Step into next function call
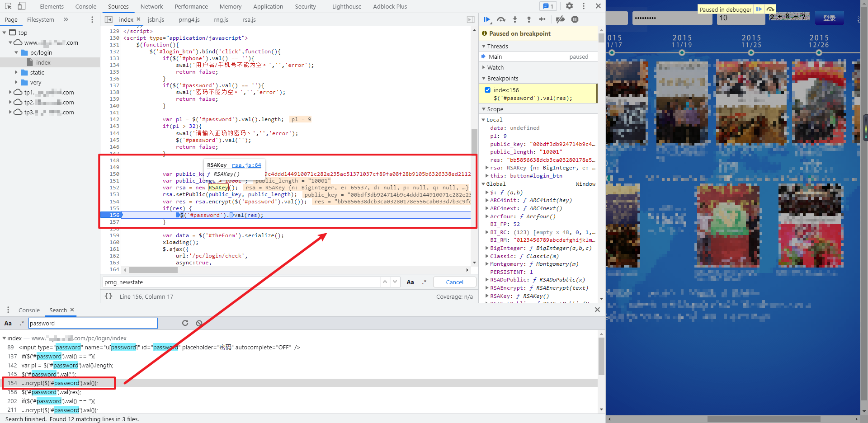 pyautogui.click(x=515, y=19)
